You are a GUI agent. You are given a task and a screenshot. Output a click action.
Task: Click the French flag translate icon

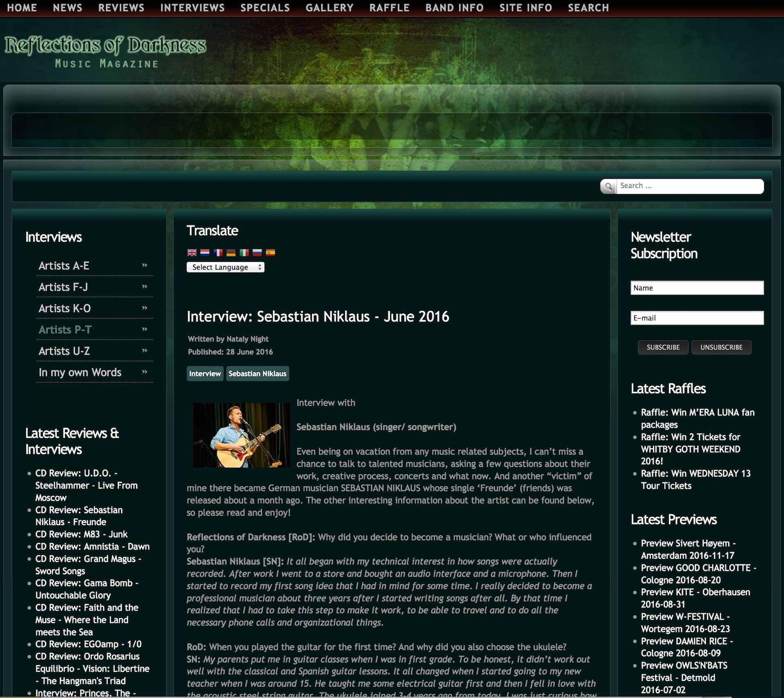218,252
